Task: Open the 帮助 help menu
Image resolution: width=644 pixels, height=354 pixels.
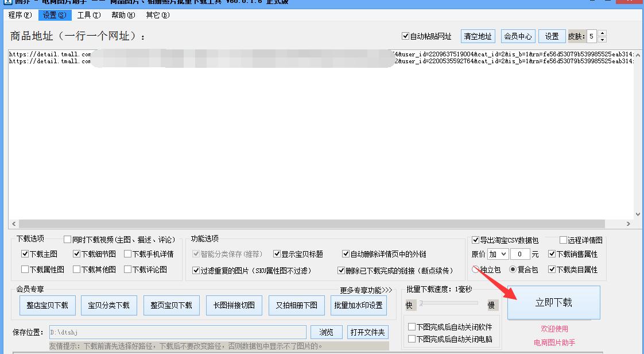Action: point(122,16)
